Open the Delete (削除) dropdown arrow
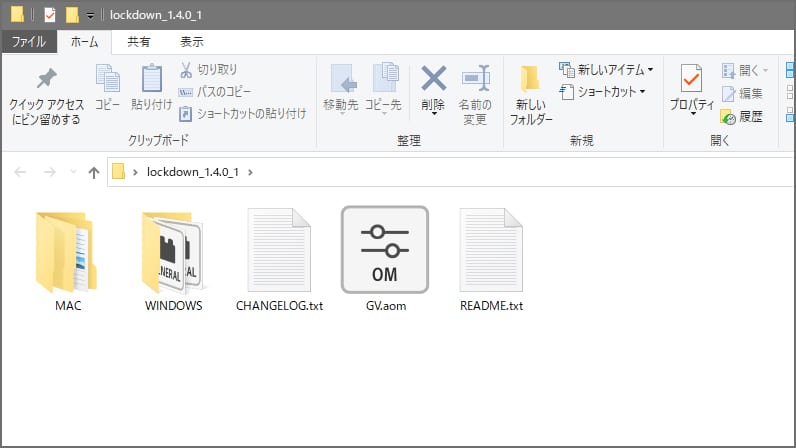This screenshot has height=448, width=796. [x=434, y=114]
